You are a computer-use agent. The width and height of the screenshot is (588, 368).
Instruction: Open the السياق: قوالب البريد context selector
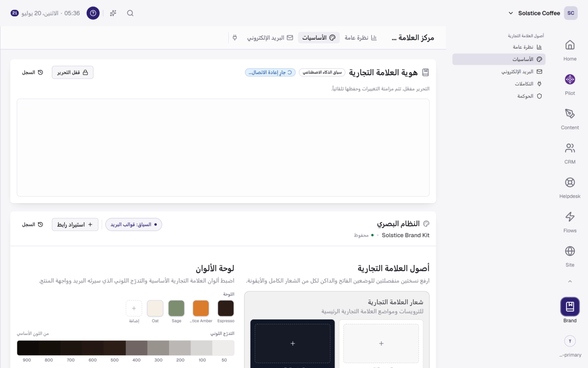pyautogui.click(x=134, y=225)
